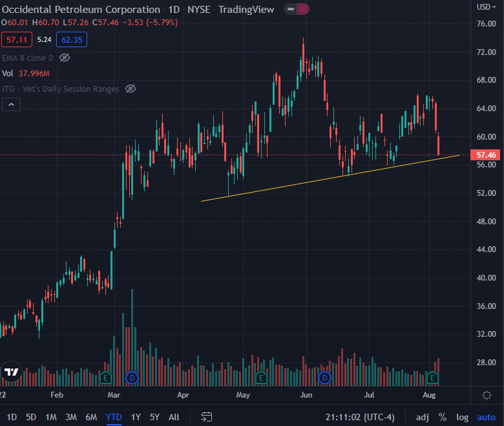Click the 21:11:02 (UTC-4) timezone clock
The width and height of the screenshot is (504, 426).
pos(360,417)
